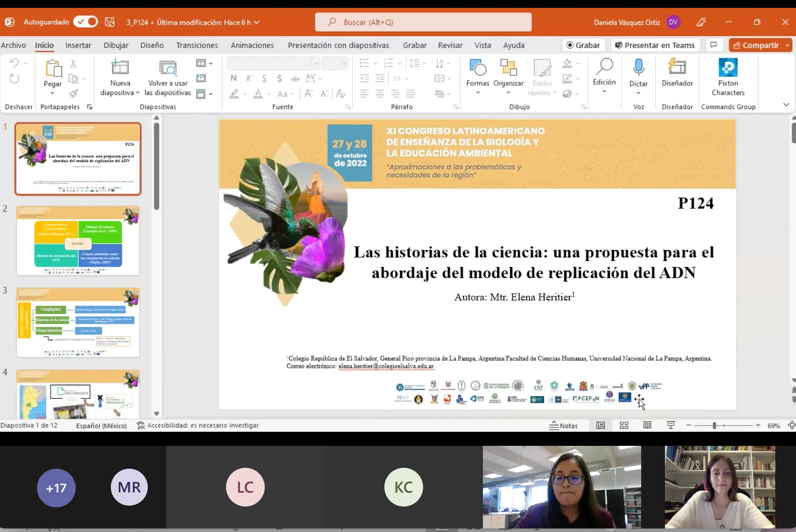The height and width of the screenshot is (532, 796).
Task: Click Accesibilidad: es necesario investigar
Action: click(198, 426)
